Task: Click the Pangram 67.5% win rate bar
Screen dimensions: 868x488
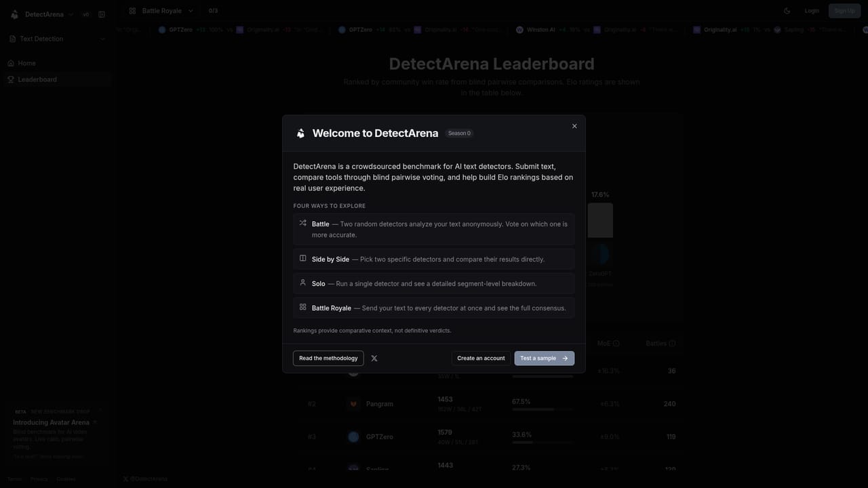Action: point(542,409)
